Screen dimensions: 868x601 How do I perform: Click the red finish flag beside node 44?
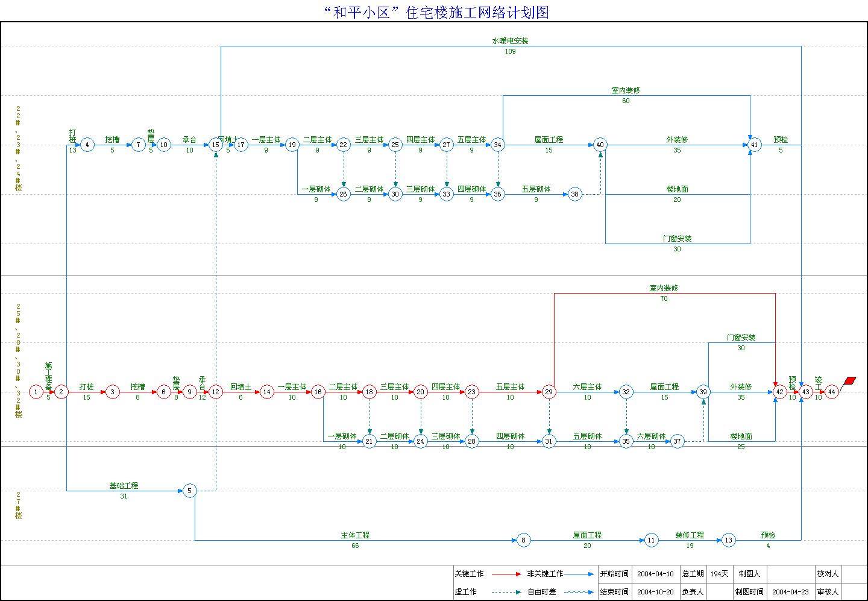pyautogui.click(x=849, y=381)
